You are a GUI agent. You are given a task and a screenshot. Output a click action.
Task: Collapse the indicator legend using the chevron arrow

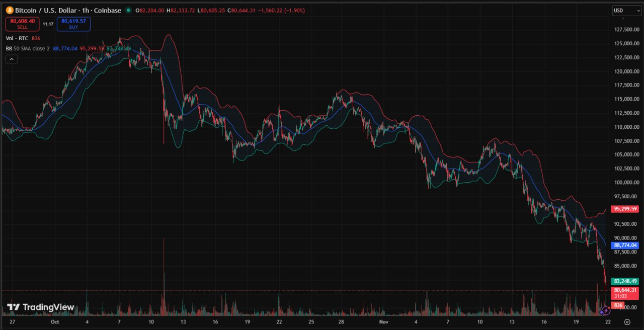pyautogui.click(x=11, y=59)
